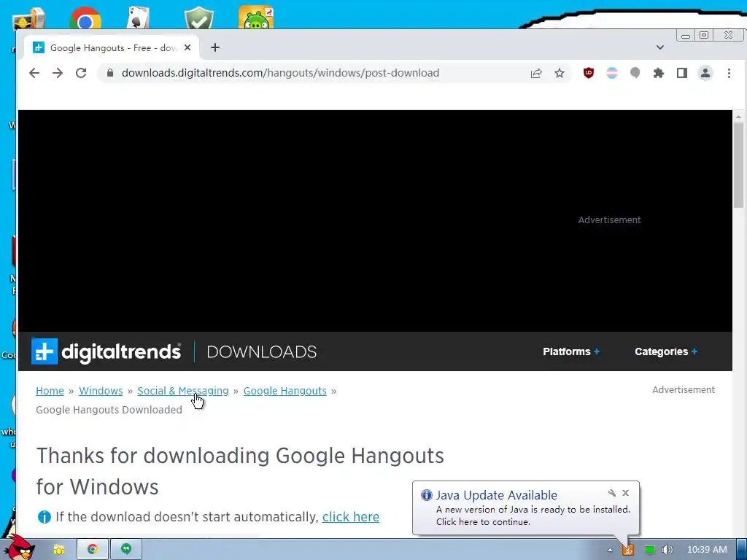Go back to the previous page
Viewport: 747px width, 560px height.
34,73
